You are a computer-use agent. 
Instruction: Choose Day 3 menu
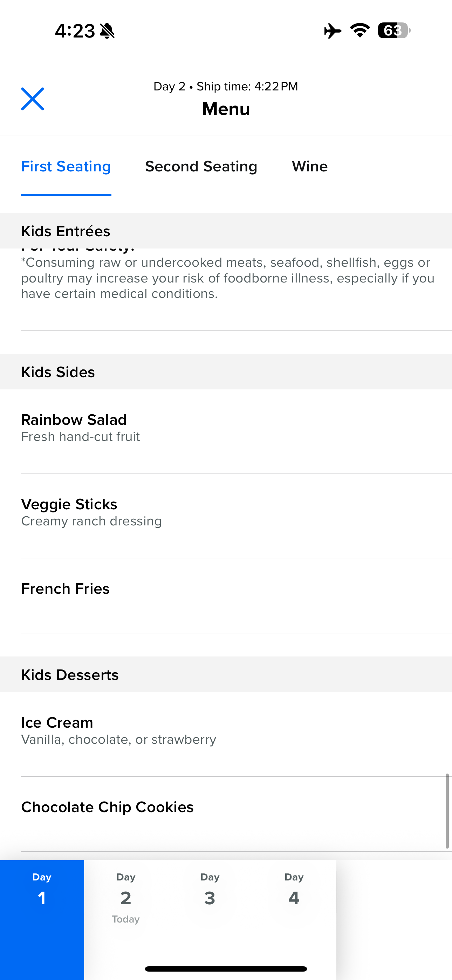[210, 891]
